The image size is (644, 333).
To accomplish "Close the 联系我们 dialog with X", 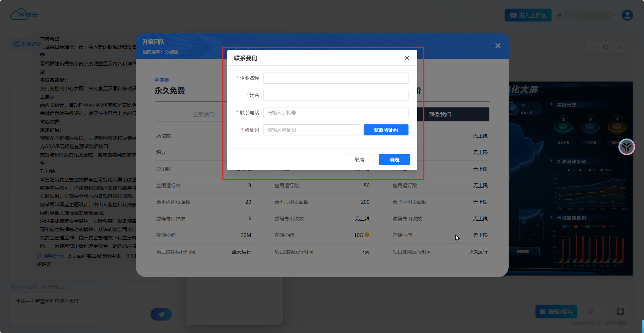I will pos(406,58).
